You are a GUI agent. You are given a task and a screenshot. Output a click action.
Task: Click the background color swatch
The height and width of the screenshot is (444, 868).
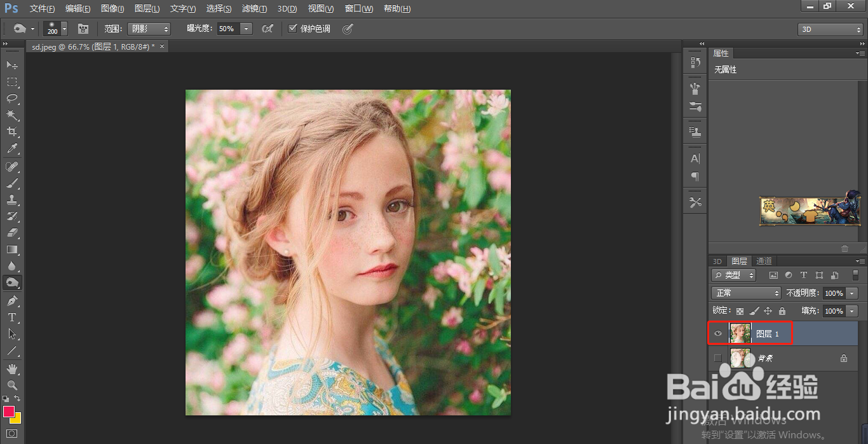click(17, 419)
